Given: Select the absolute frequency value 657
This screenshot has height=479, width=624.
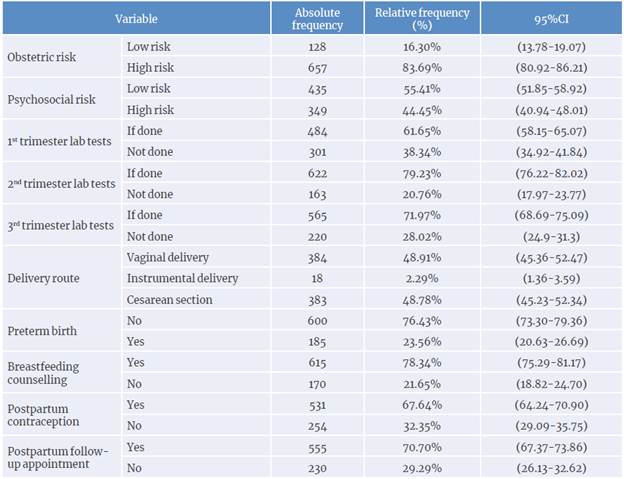Looking at the screenshot, I should [318, 67].
